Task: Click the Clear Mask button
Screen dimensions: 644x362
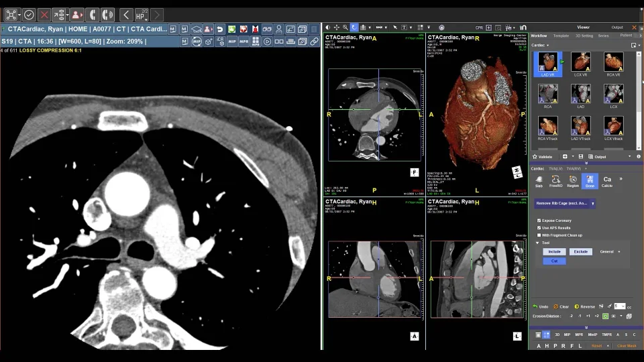Action: click(x=627, y=346)
